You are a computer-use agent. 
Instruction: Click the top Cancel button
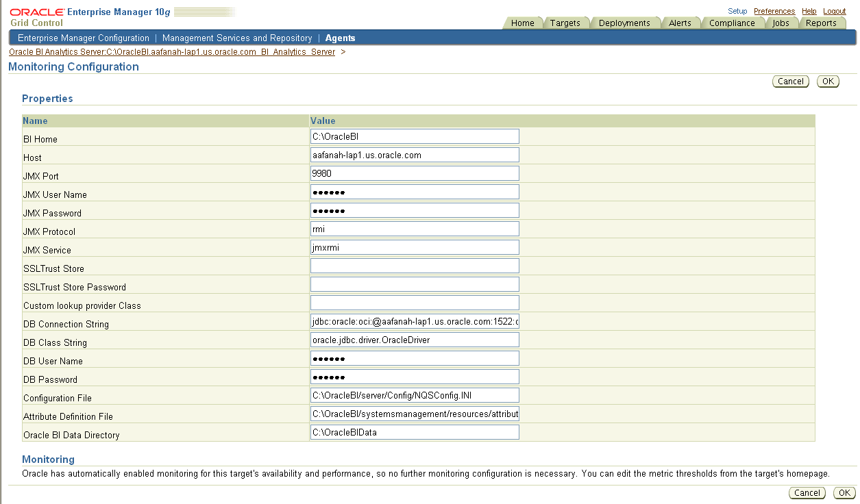[791, 81]
